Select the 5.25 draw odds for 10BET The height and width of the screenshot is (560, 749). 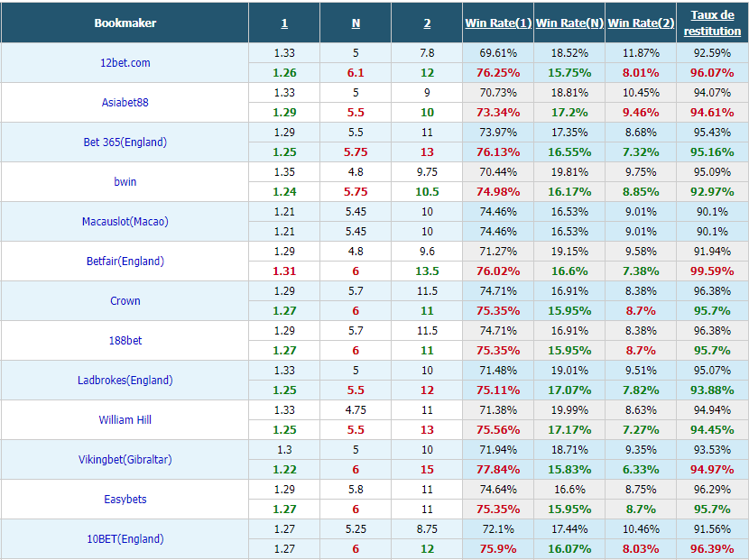356,528
